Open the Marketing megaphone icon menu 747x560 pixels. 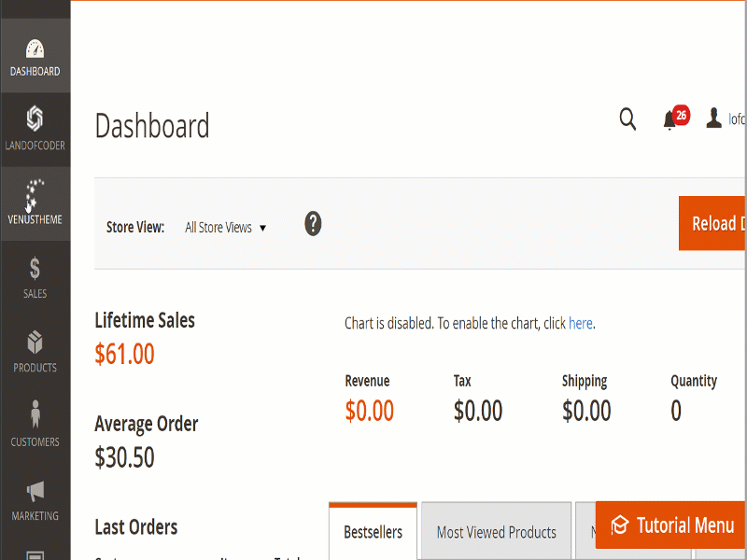[35, 492]
